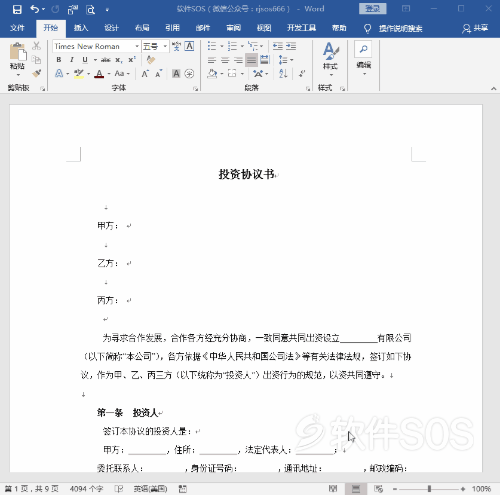This screenshot has height=495, width=500.
Task: Click the Center alignment icon
Action: 225,60
